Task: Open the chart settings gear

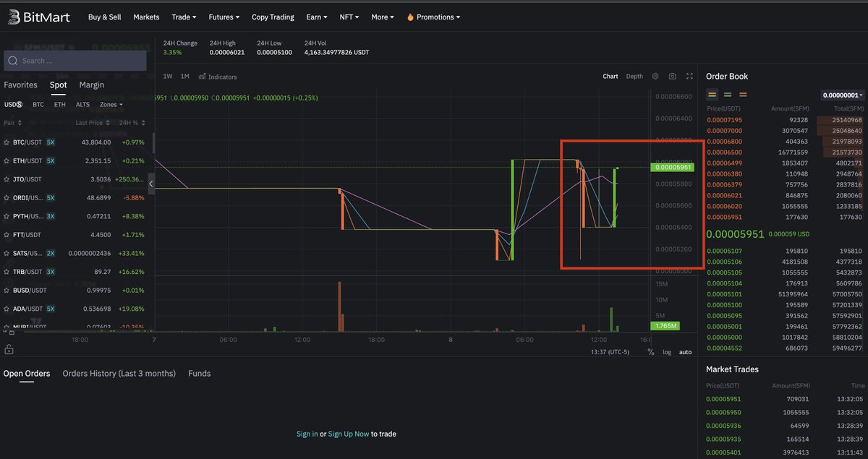Action: point(655,76)
